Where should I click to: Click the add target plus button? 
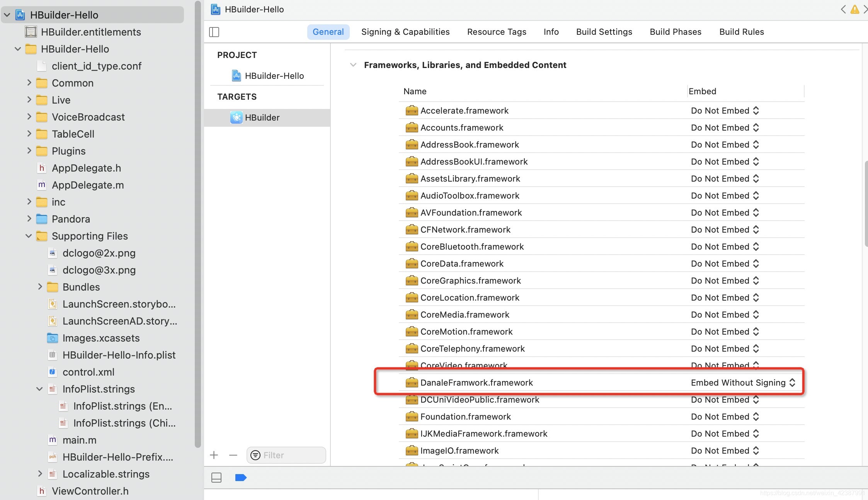(214, 455)
